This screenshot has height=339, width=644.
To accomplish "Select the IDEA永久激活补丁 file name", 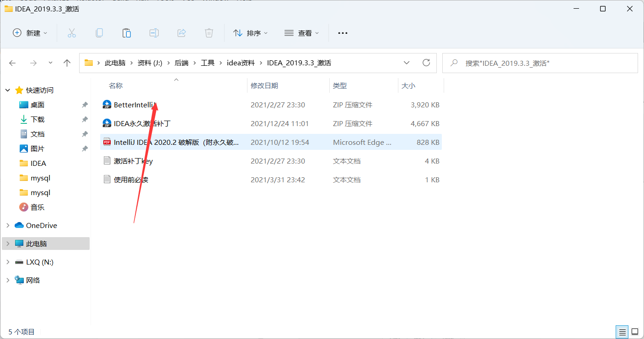I will 142,123.
